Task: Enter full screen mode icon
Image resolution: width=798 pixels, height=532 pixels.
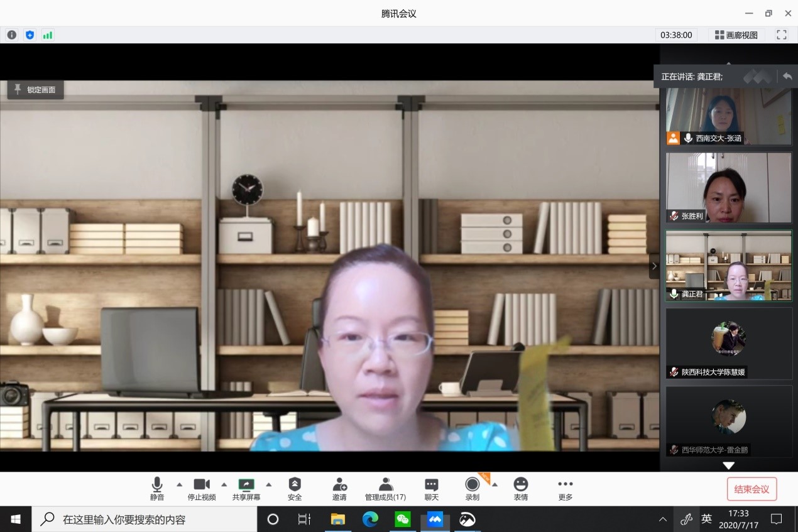Action: click(781, 35)
